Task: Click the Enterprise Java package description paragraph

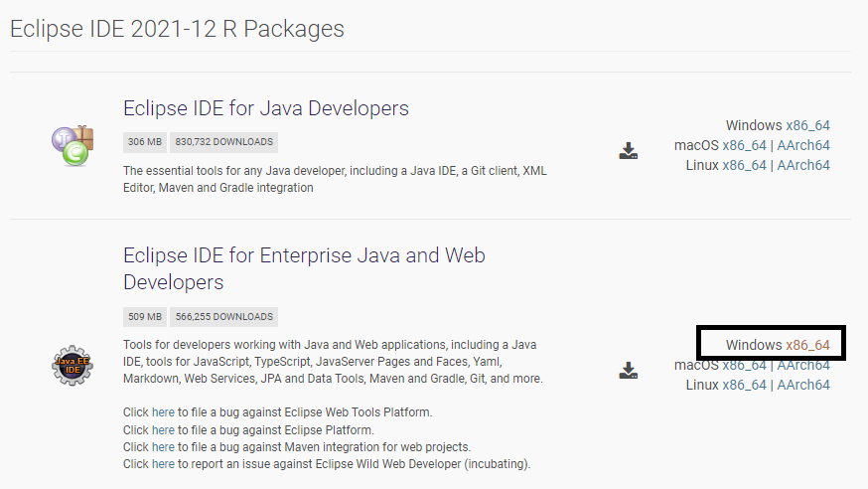Action: pos(333,362)
